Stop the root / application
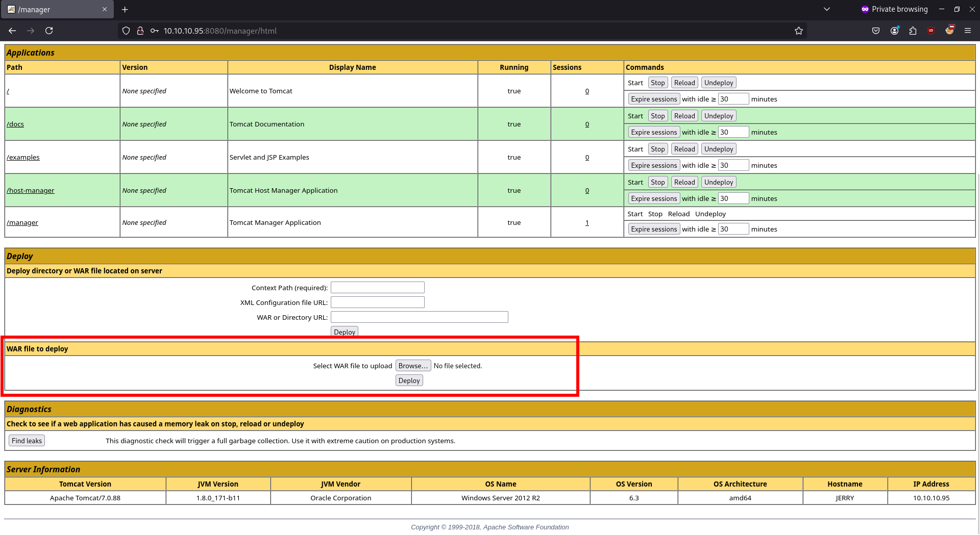This screenshot has width=980, height=535. 658,83
